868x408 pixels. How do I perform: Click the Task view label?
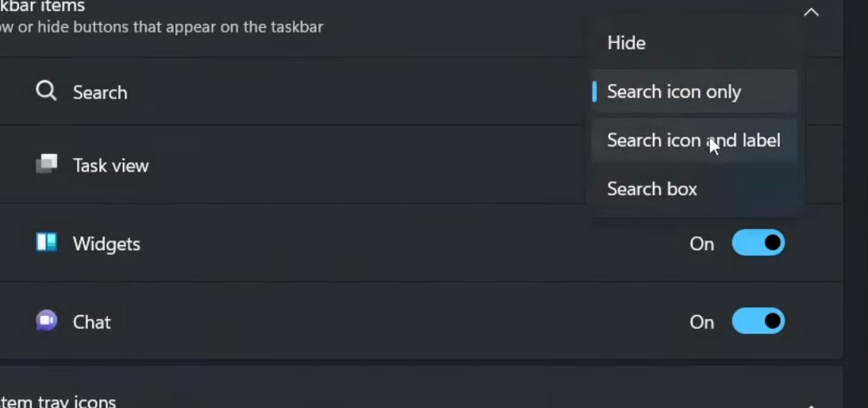[x=110, y=165]
